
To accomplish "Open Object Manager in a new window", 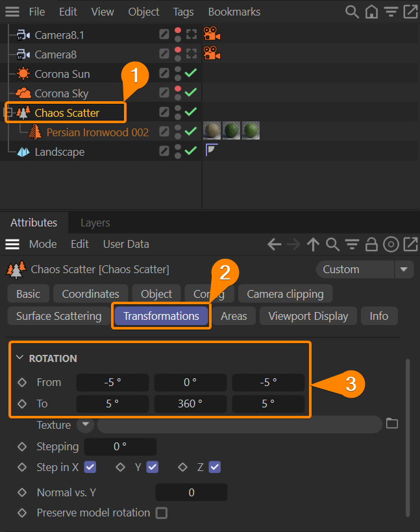I will 410,12.
